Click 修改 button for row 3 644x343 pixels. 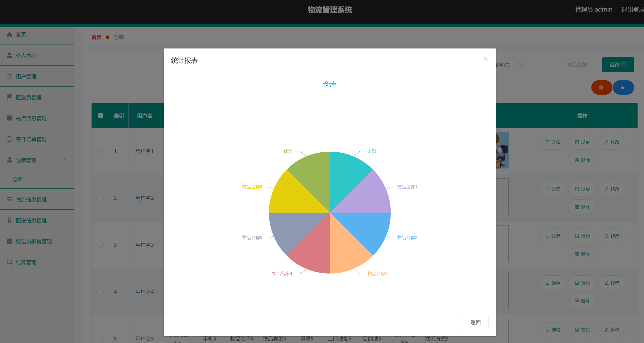click(x=612, y=236)
